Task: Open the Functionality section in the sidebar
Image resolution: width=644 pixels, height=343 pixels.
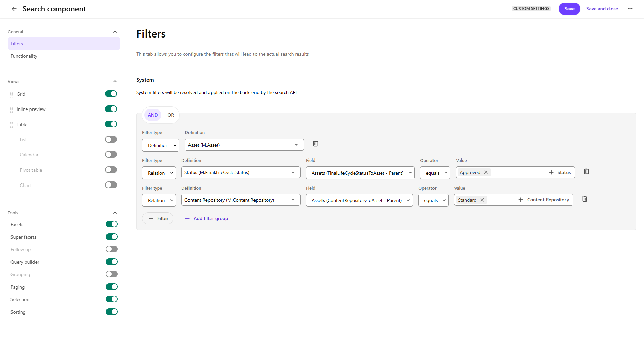Action: click(x=24, y=56)
